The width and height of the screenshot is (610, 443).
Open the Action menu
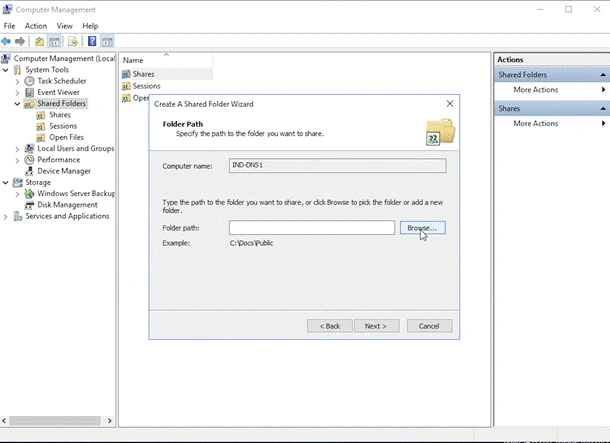tap(36, 26)
